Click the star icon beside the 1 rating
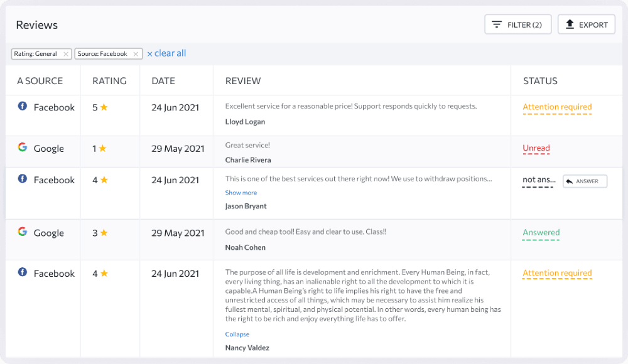The height and width of the screenshot is (364, 628). [102, 148]
